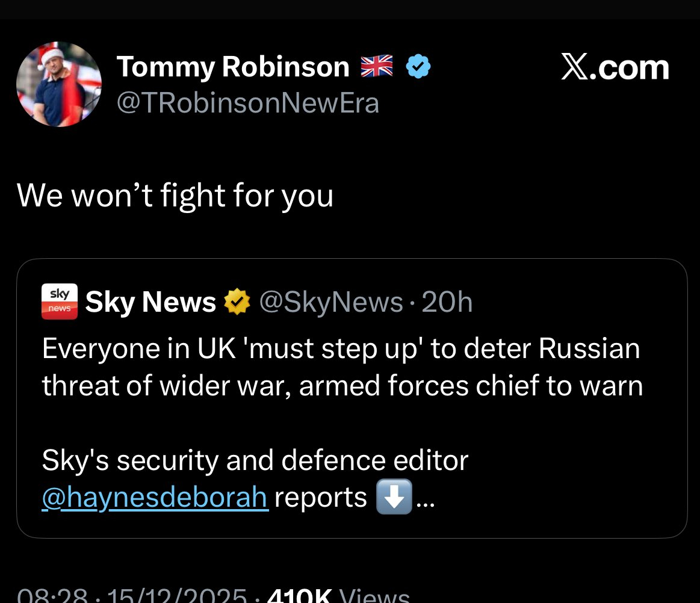This screenshot has height=603, width=700.
Task: Click the X.com logo
Action: [615, 68]
